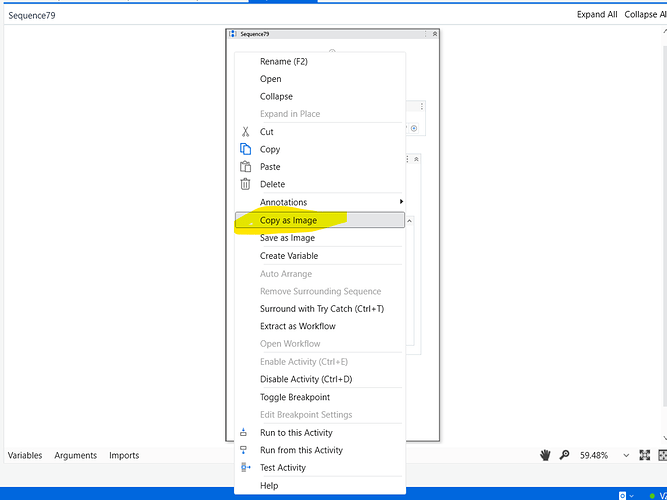Click the Copy pages icon

245,149
